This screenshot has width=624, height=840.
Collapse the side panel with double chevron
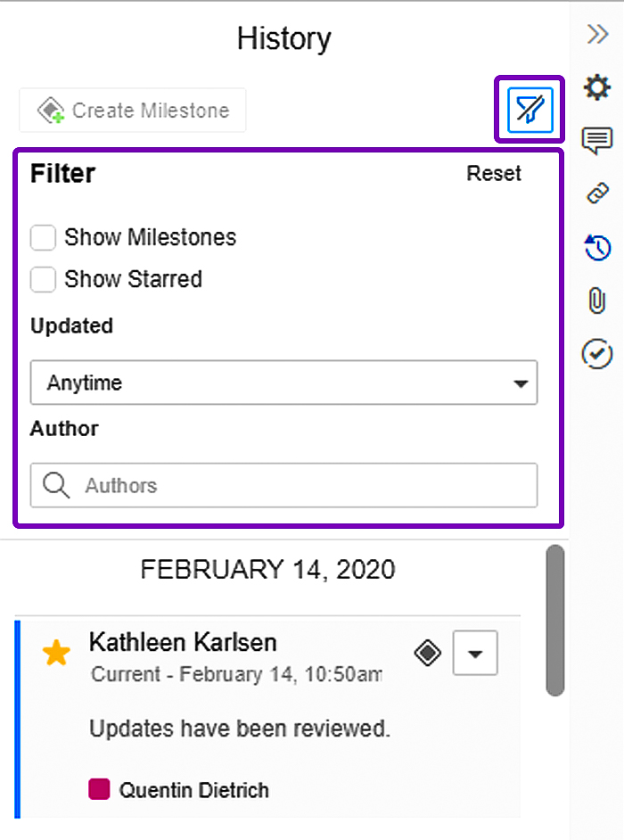tap(597, 34)
